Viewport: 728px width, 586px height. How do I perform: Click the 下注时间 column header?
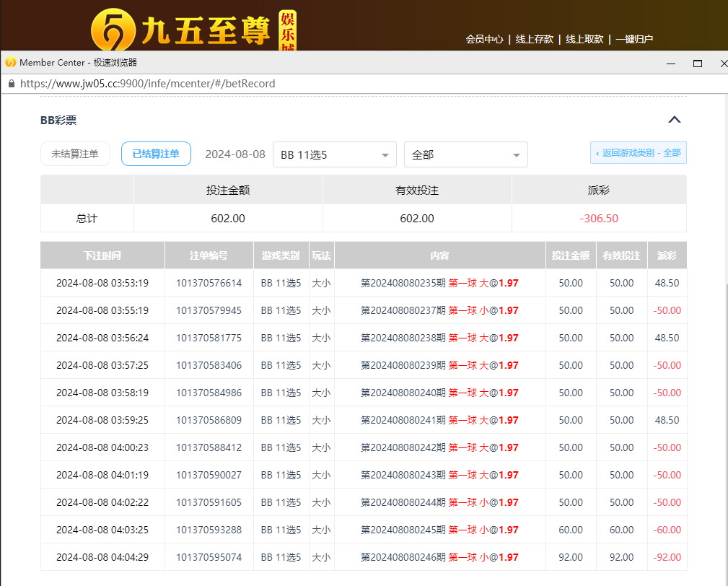(102, 255)
